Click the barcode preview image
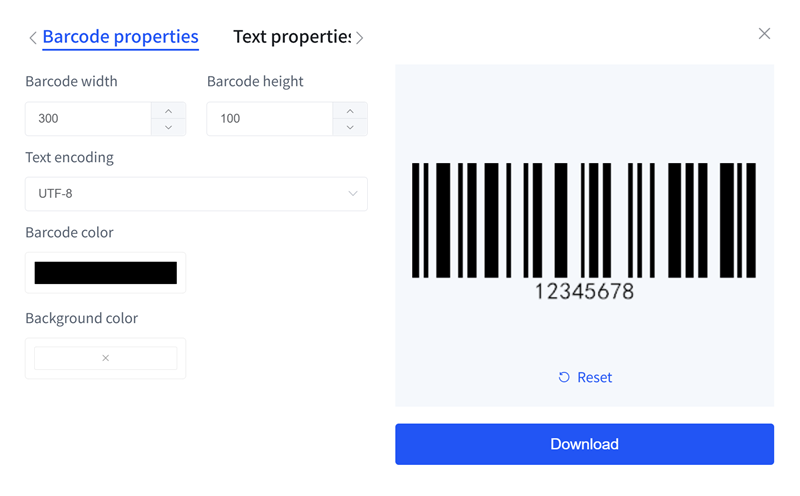 pyautogui.click(x=584, y=230)
